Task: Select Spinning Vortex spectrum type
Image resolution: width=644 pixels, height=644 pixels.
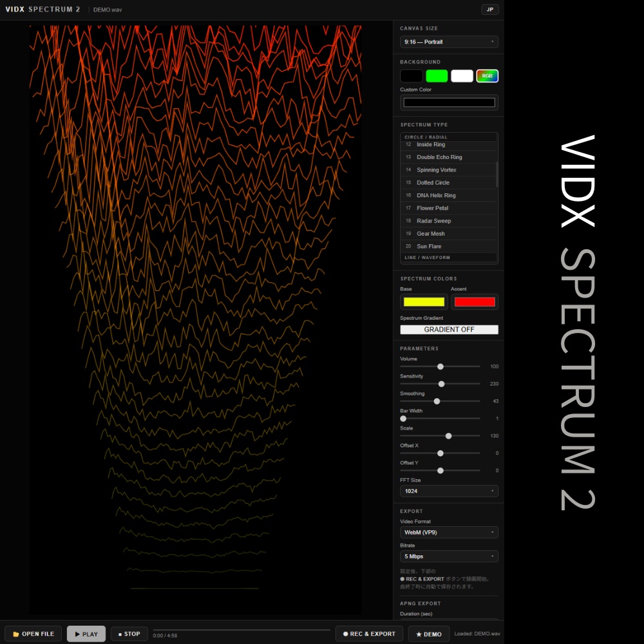Action: click(448, 170)
